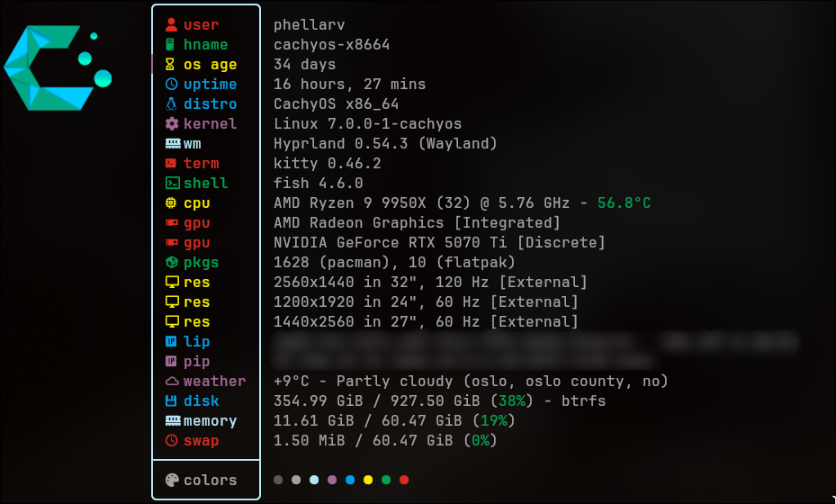Click the monitor icon for 1440x2560 row

(172, 321)
